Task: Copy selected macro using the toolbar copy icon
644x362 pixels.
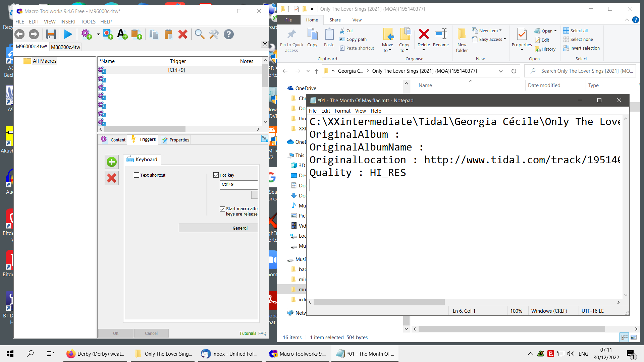Action: click(x=154, y=34)
